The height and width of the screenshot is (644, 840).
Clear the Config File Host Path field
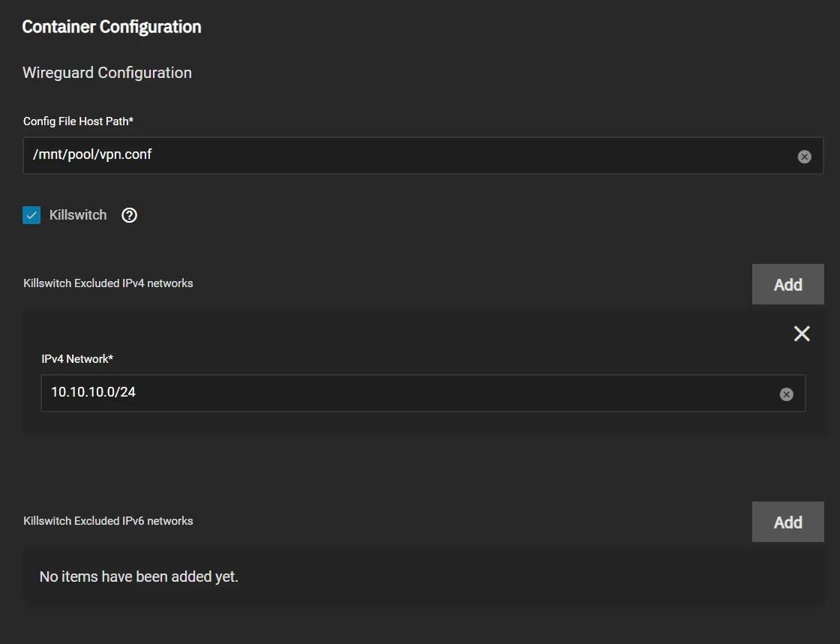[804, 157]
